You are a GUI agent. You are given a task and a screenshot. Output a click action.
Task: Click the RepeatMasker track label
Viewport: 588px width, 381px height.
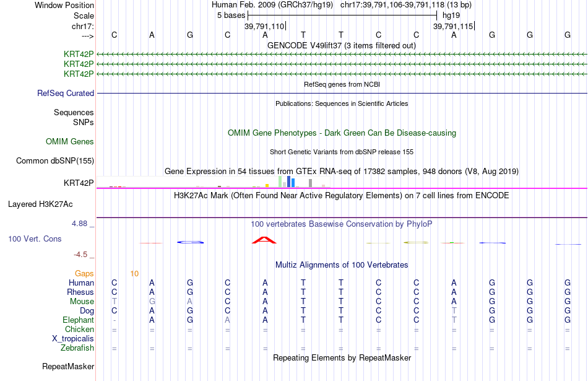click(68, 366)
